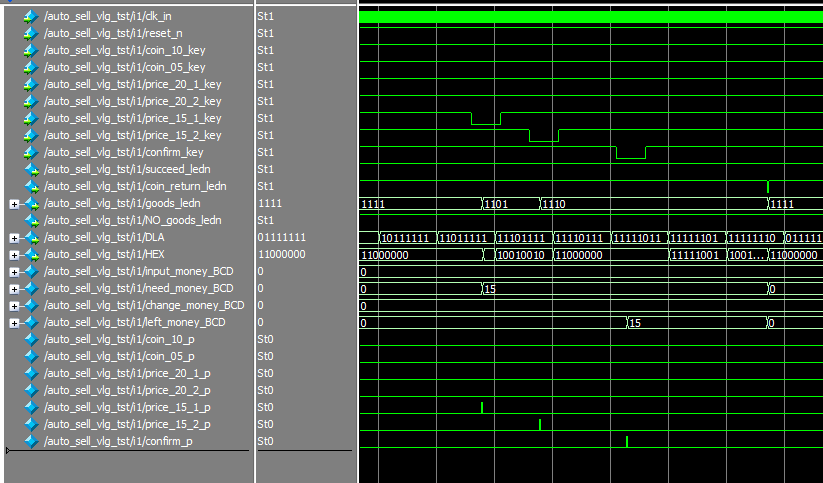Image resolution: width=823 pixels, height=483 pixels.
Task: Click the price_15_1_p signal icon
Action: 30,407
